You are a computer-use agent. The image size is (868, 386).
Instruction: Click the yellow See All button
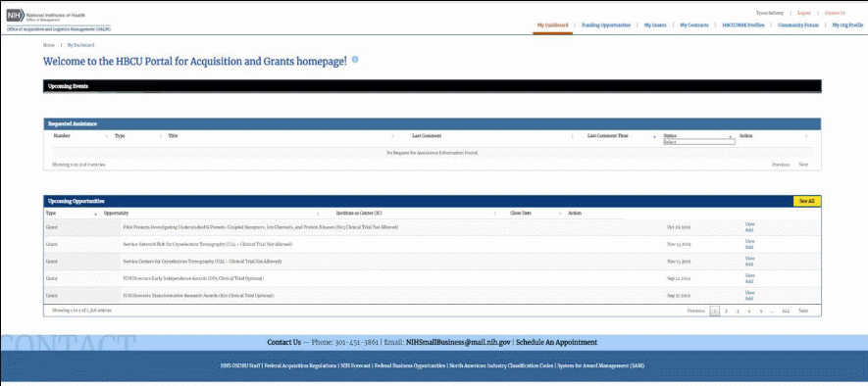(806, 201)
